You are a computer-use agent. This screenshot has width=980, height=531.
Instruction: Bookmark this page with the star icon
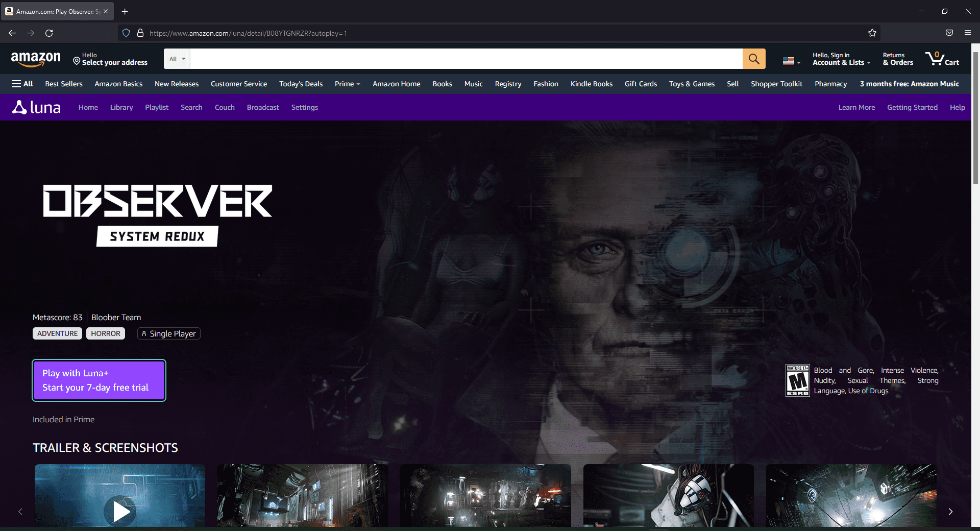[x=872, y=33]
